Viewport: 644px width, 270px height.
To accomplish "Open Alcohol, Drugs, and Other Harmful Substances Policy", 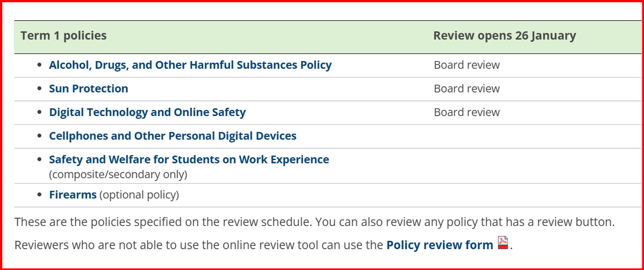I will click(x=190, y=65).
